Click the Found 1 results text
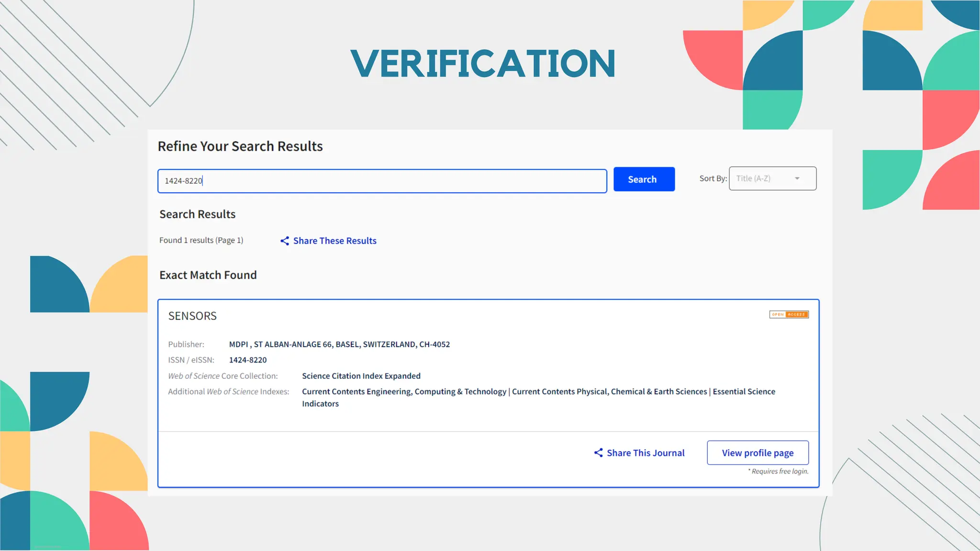This screenshot has width=980, height=551. [x=201, y=240]
